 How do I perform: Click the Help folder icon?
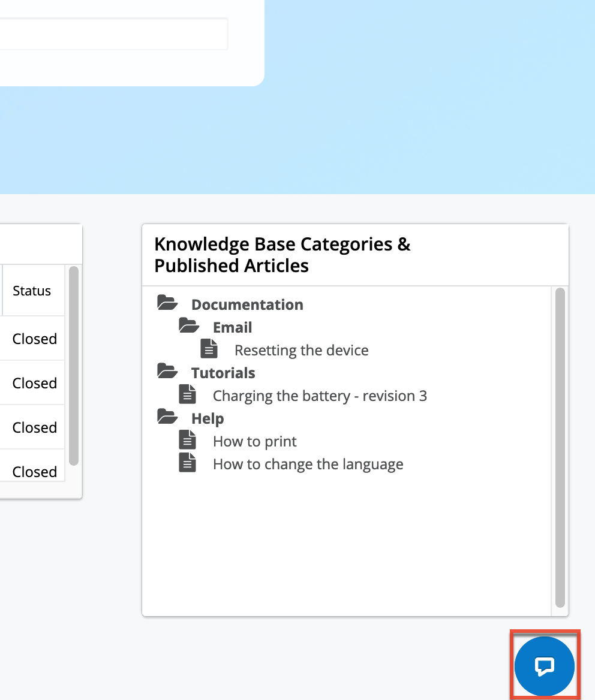(167, 417)
